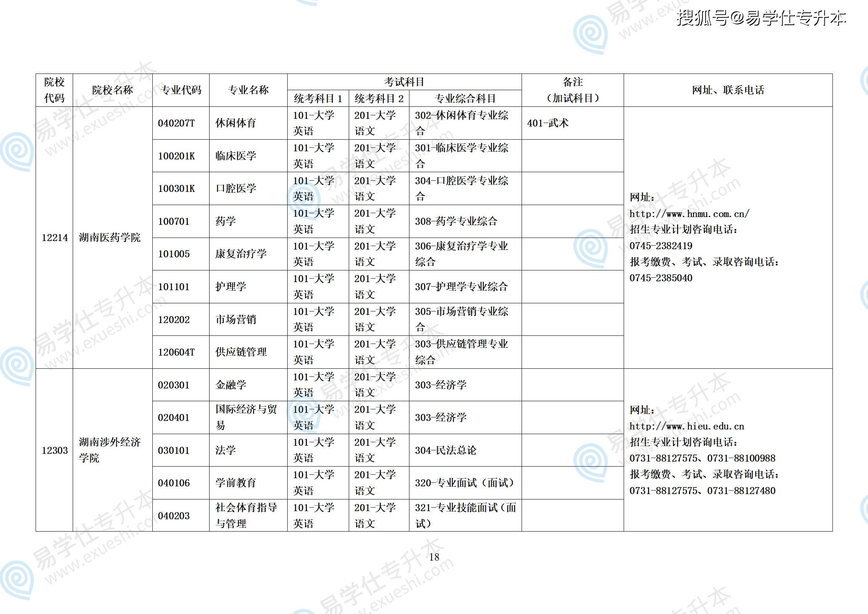Click the 网址、联系电话 column header
This screenshot has width=868, height=614.
pos(728,90)
